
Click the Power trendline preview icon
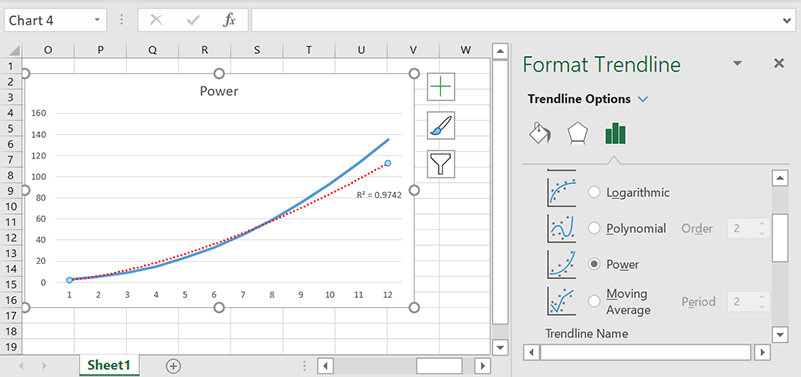coord(561,264)
